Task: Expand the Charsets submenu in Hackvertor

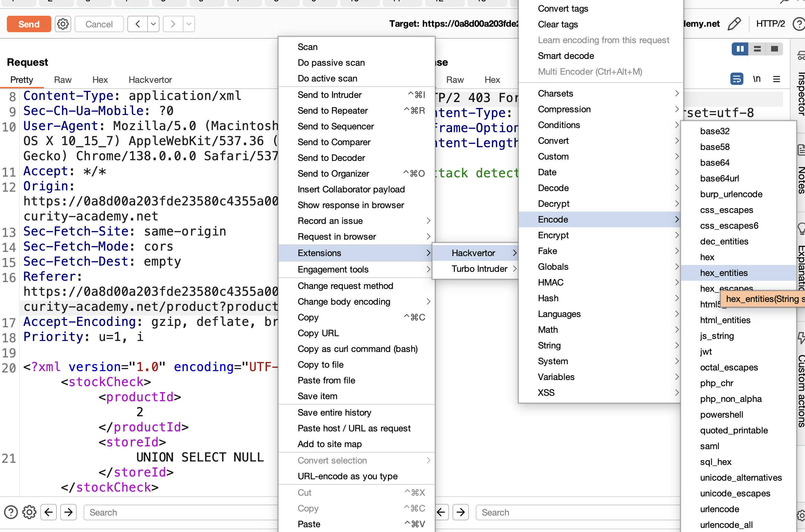Action: tap(600, 93)
